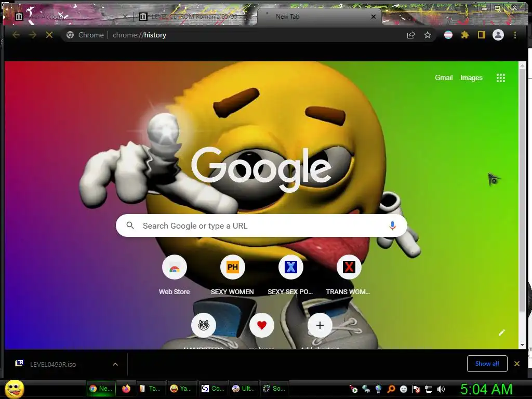Click Show all downloads
Image resolution: width=532 pixels, height=399 pixels.
click(x=487, y=364)
